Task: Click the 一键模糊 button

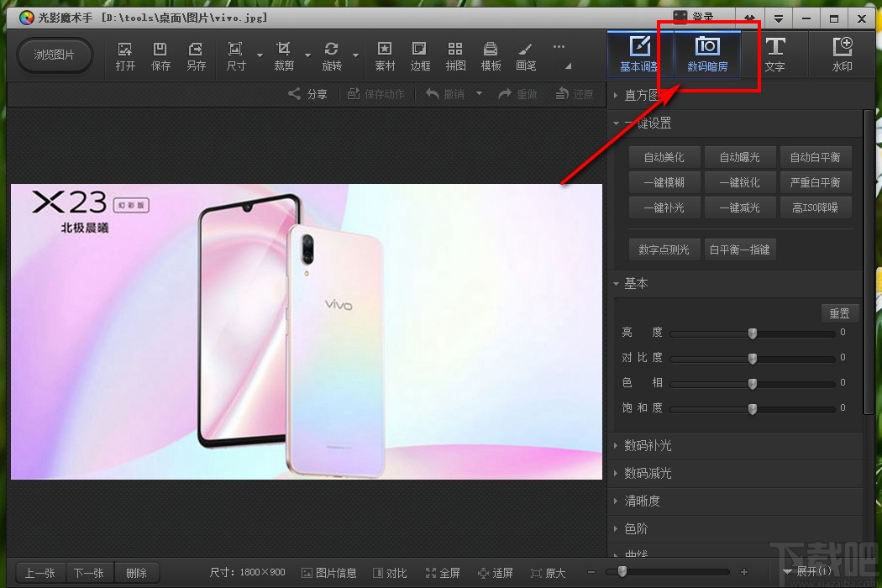Action: coord(664,182)
